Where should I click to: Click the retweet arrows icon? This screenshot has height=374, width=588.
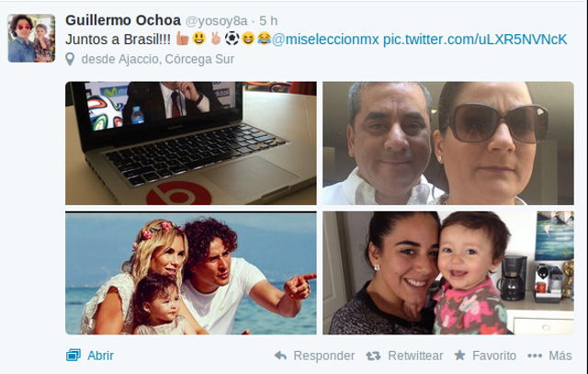click(373, 356)
